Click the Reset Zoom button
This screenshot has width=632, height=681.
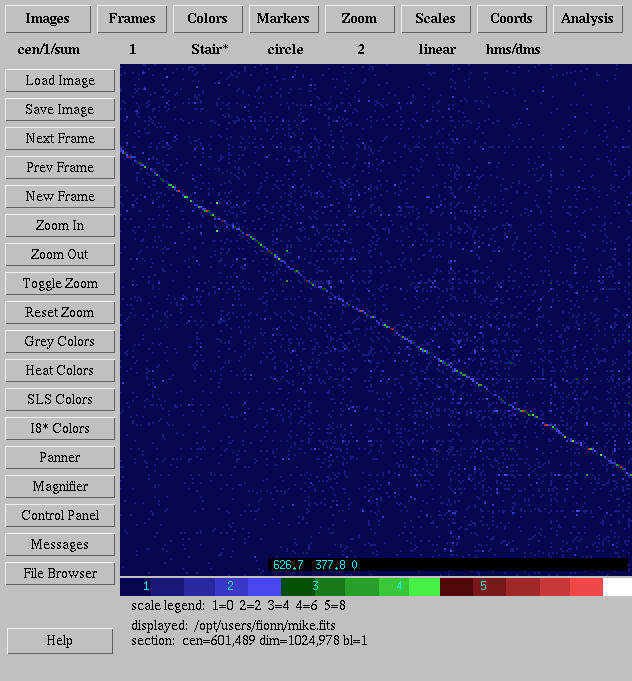60,312
